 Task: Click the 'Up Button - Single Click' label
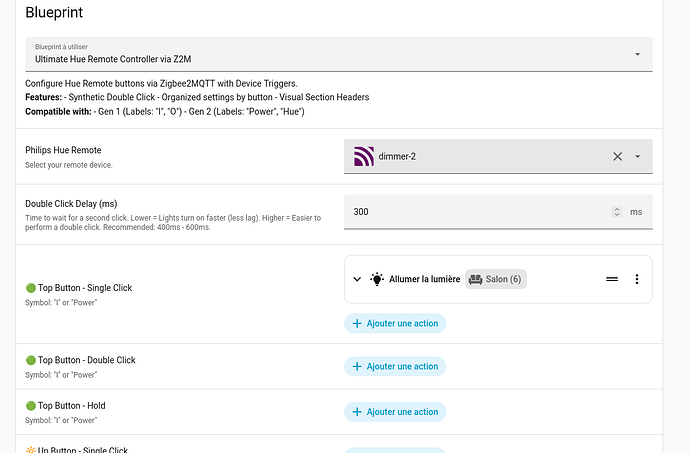pyautogui.click(x=77, y=449)
